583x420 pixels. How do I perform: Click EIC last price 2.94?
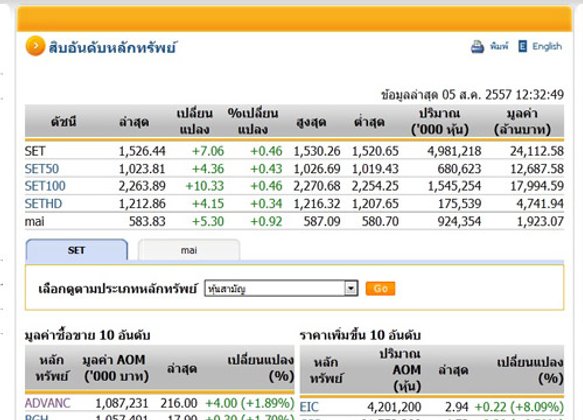(457, 407)
